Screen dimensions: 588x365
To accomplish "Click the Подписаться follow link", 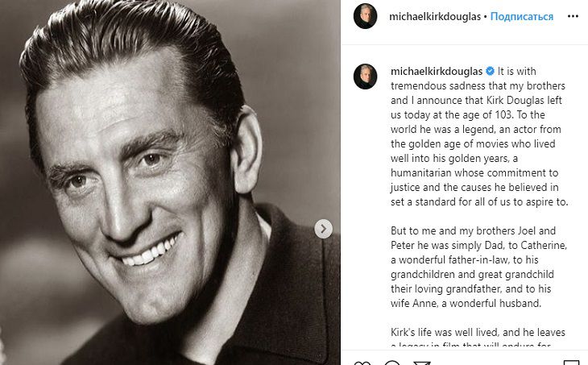I will (x=522, y=16).
